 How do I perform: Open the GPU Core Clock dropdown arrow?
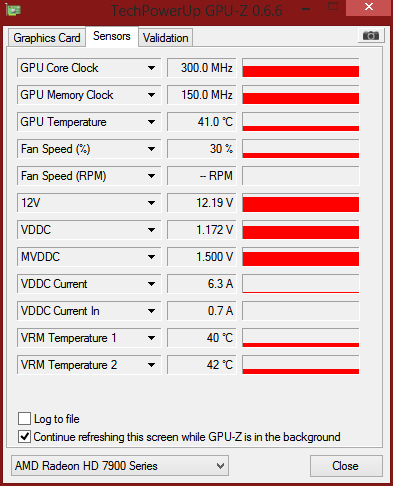[151, 68]
